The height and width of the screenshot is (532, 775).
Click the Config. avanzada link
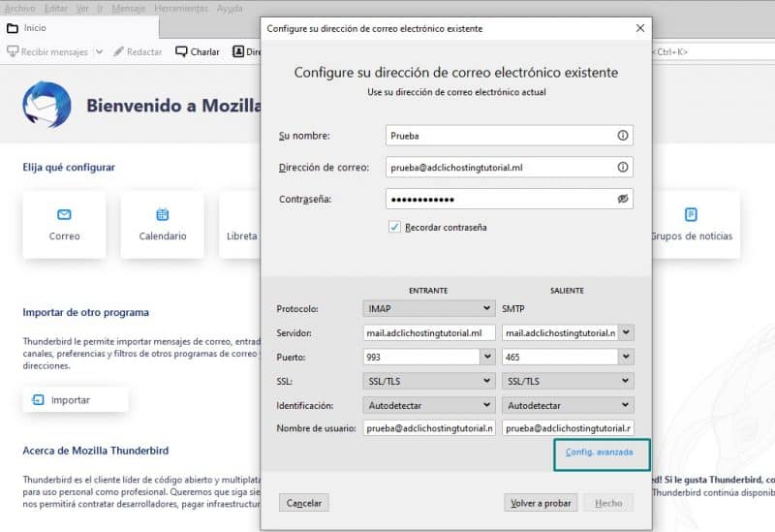pyautogui.click(x=599, y=452)
